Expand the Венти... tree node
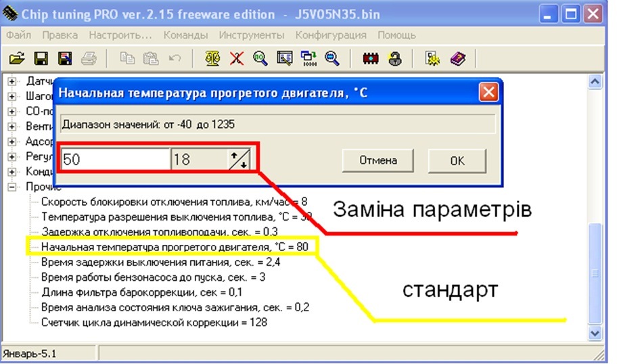This screenshot has width=619, height=364. pyautogui.click(x=12, y=127)
